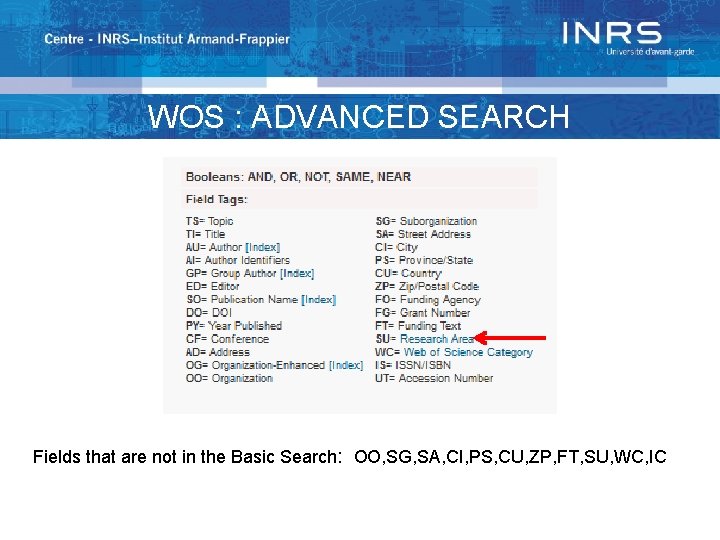Screen dimensions: 720x540
Task: Click "Centre - INRS–Institut Armand-Frappier" header text
Action: point(167,39)
